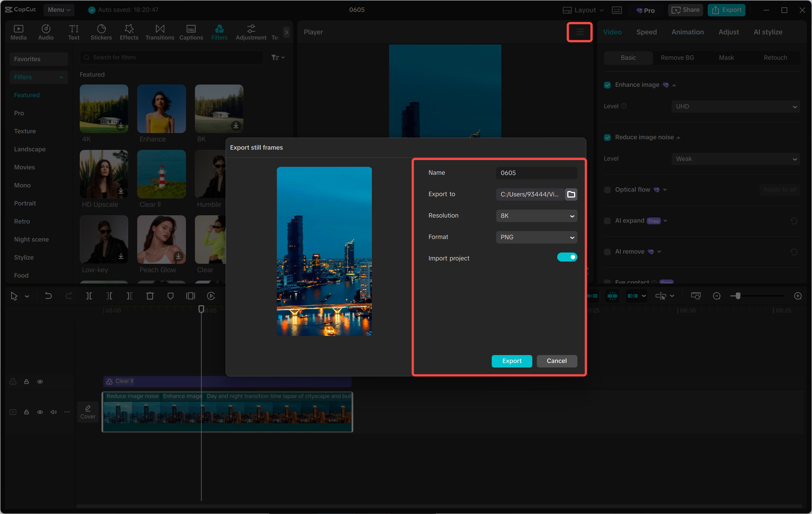This screenshot has height=514, width=812.
Task: Open the Remove BG tab
Action: tap(677, 58)
